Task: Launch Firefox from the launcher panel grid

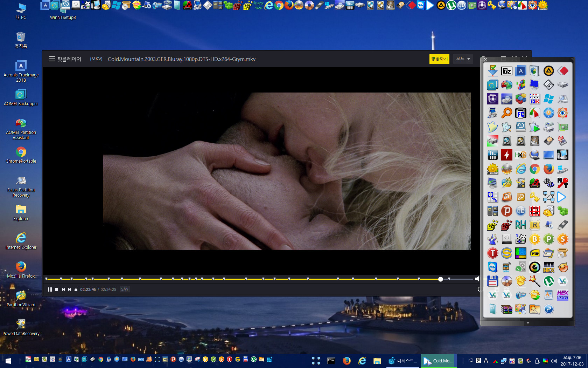Action: click(x=548, y=169)
